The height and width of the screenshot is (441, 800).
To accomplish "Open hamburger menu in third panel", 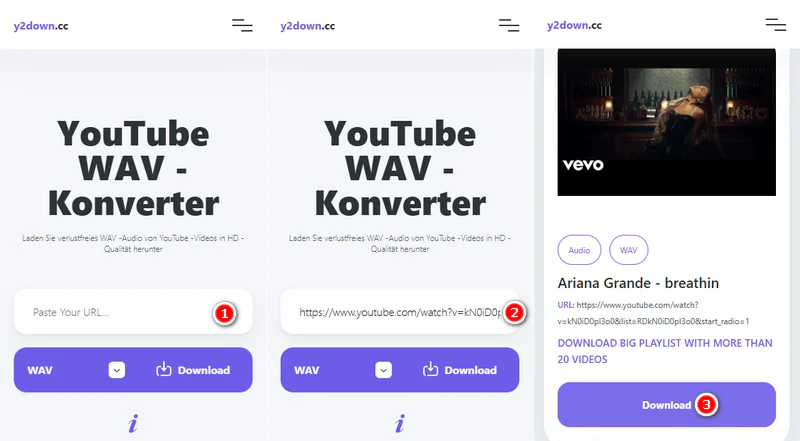I will point(776,24).
